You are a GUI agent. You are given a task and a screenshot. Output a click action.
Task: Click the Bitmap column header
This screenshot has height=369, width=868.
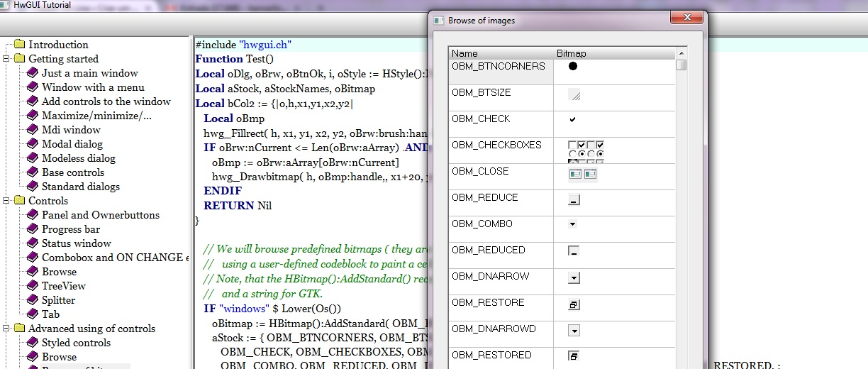tap(572, 53)
